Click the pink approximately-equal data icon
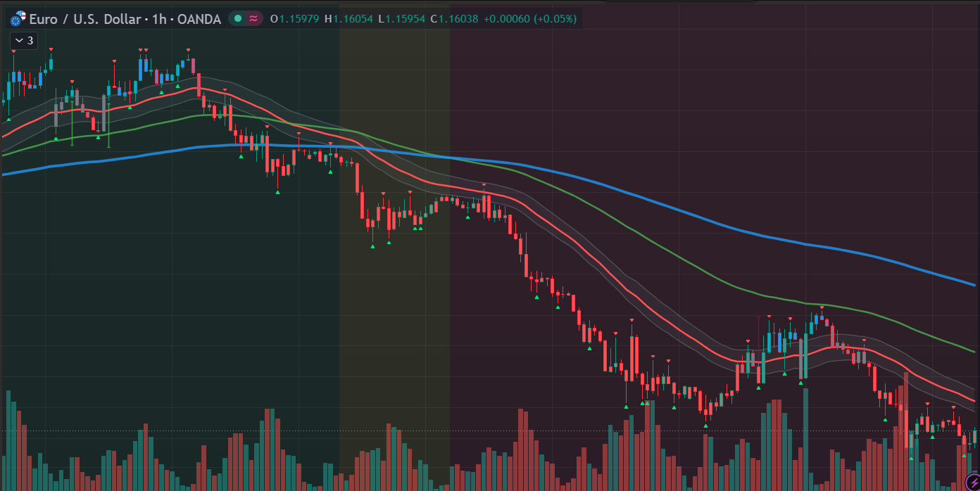 point(253,19)
